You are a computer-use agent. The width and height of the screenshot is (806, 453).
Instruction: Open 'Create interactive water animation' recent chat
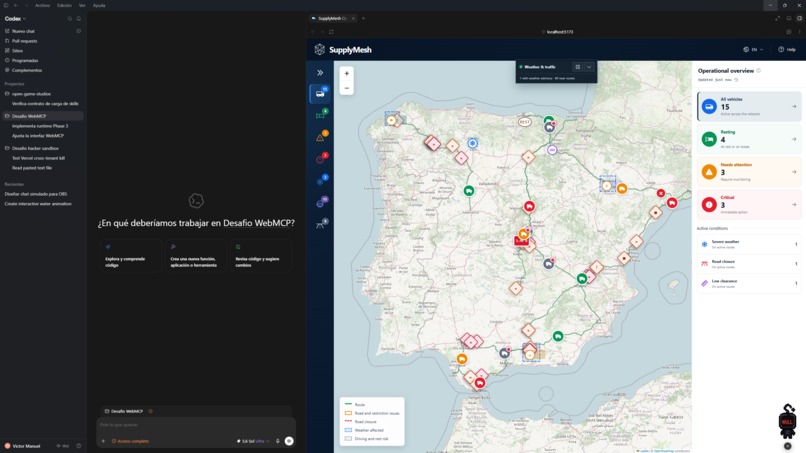tap(43, 204)
